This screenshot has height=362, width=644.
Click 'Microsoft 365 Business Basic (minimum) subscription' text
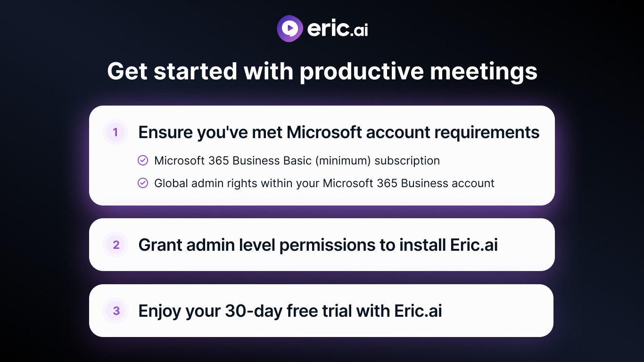[297, 161]
